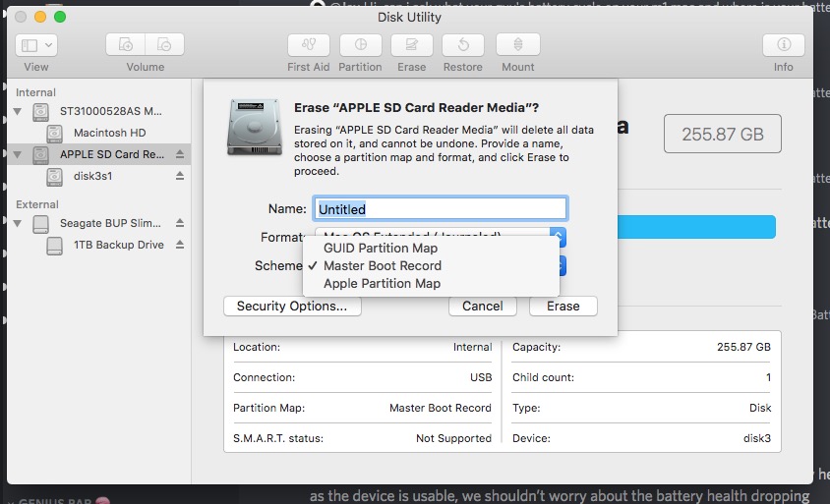
Task: Click the USB connection value
Action: click(x=481, y=377)
